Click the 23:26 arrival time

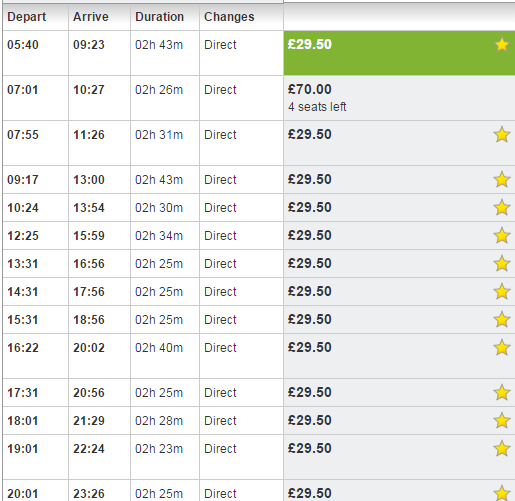[x=89, y=493]
